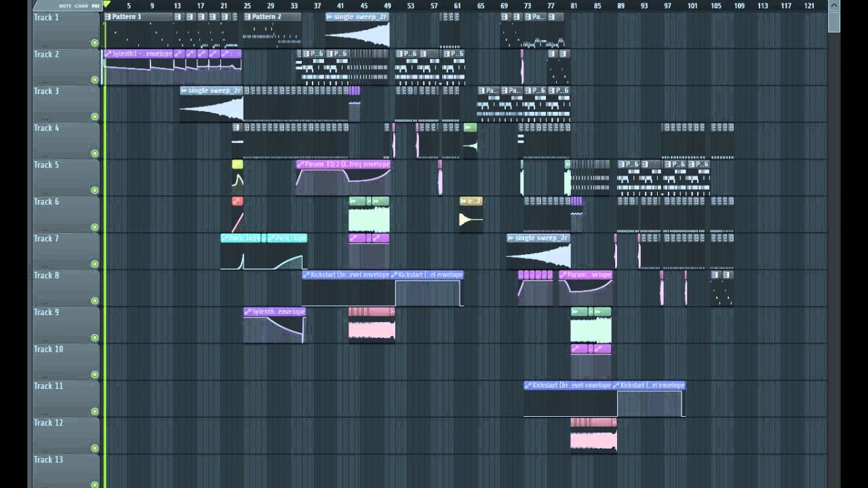Click automation icon on Sylenth1 envelope clip, Track 2
868x488 pixels.
tap(107, 54)
